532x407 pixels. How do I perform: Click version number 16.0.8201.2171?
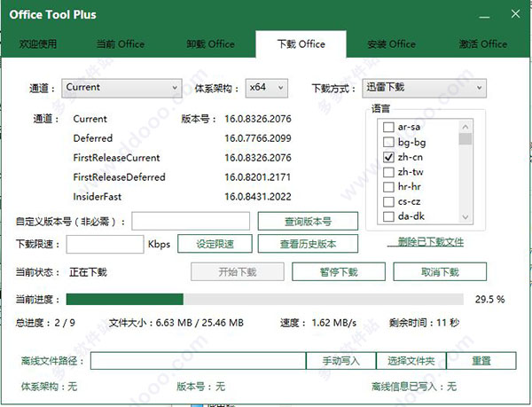click(258, 177)
